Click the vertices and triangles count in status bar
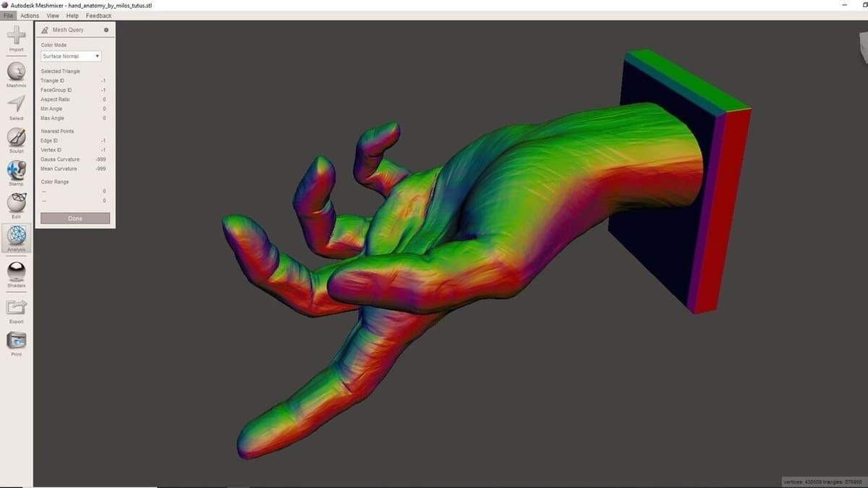This screenshot has width=868, height=488. [823, 481]
